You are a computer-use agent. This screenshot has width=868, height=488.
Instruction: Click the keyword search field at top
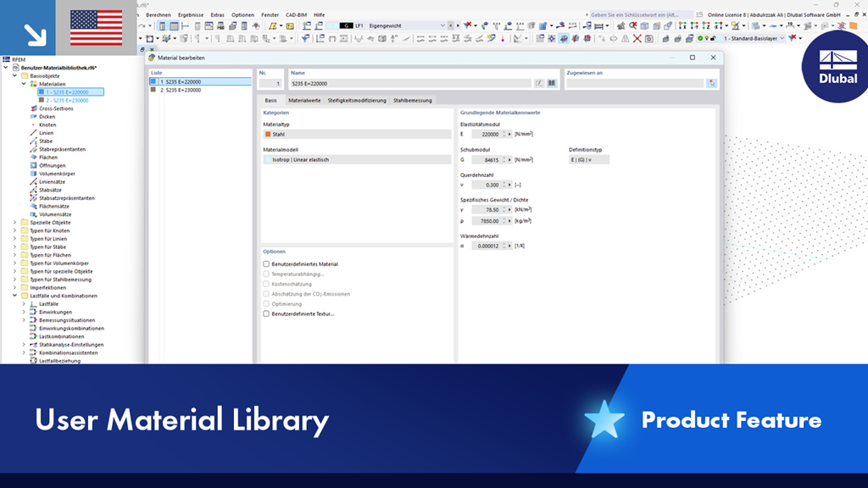pyautogui.click(x=641, y=15)
